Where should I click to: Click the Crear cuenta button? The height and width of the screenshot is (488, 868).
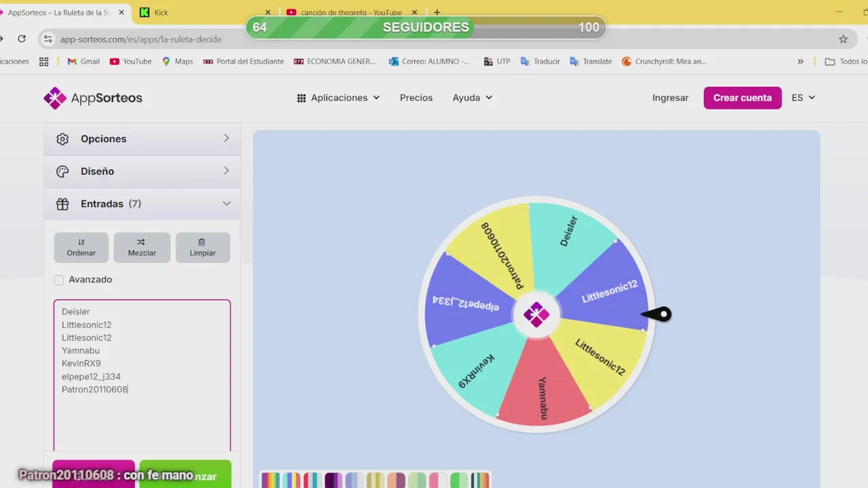[x=743, y=98]
